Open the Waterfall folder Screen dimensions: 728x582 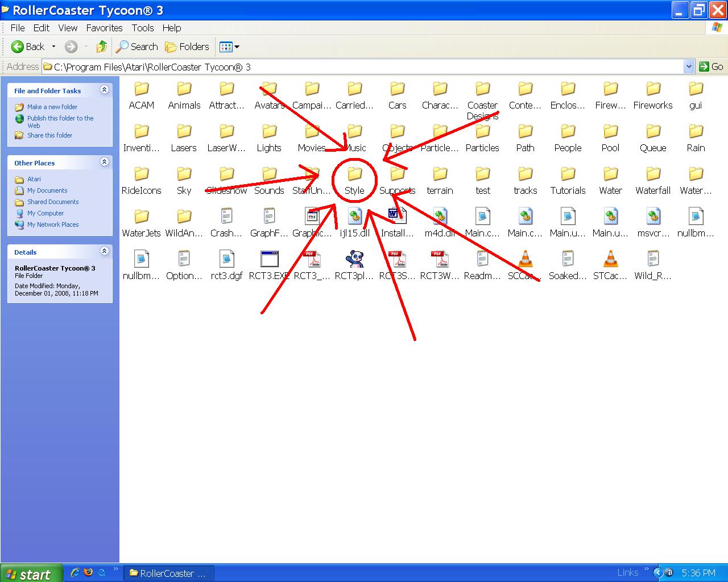[653, 181]
